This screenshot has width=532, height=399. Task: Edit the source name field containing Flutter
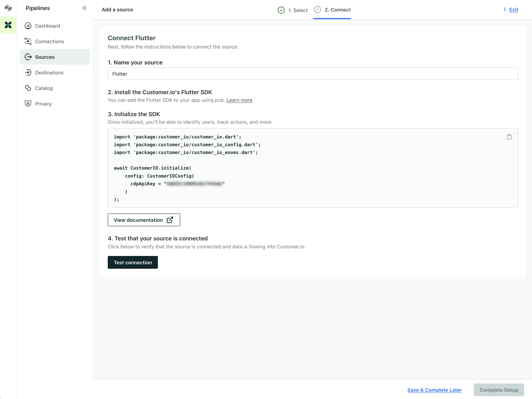(x=313, y=74)
